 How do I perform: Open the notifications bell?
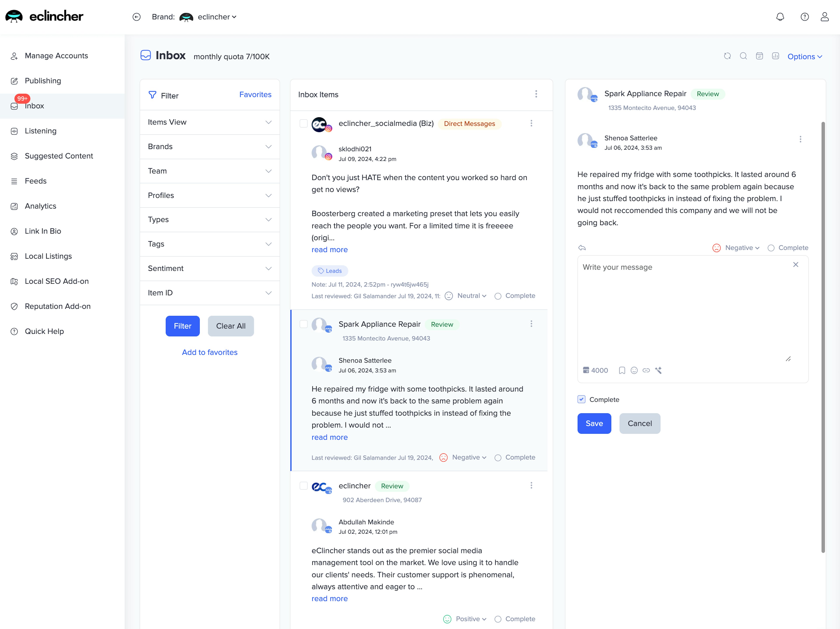(x=780, y=17)
